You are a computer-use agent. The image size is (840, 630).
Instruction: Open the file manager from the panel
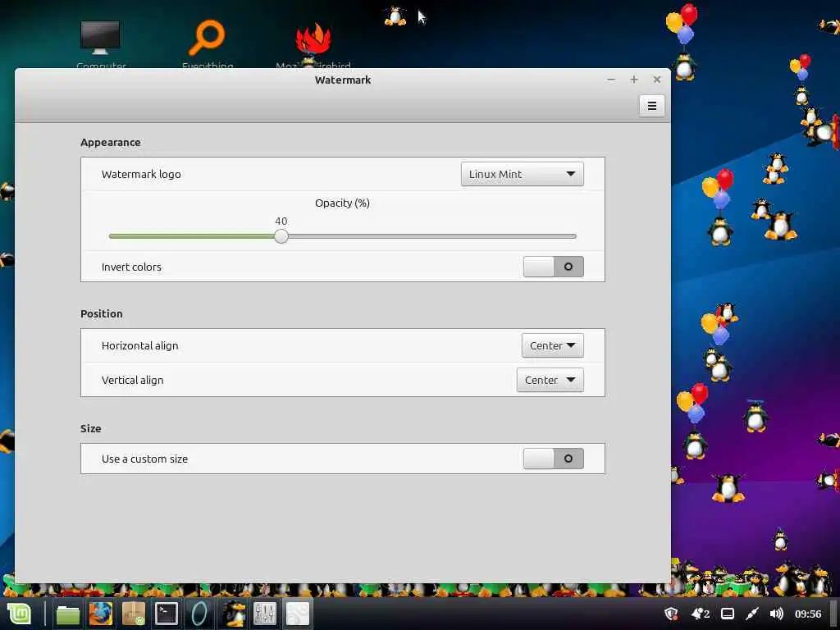tap(67, 614)
